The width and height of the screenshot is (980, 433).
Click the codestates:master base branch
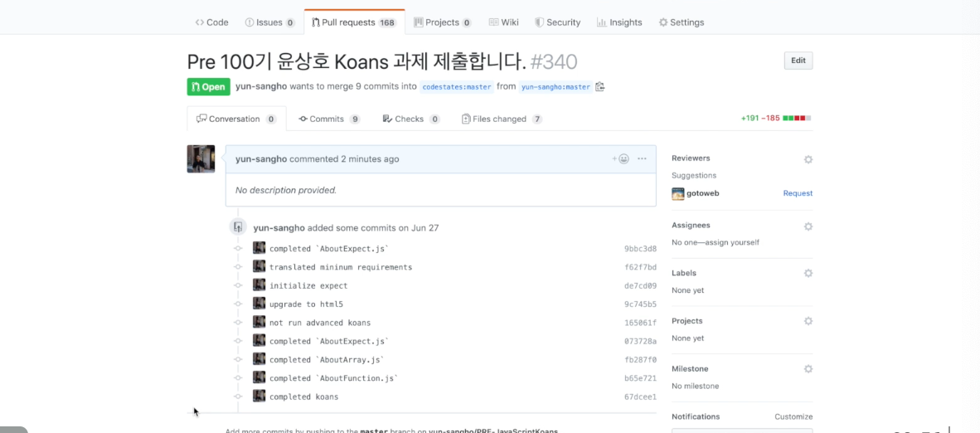point(457,87)
